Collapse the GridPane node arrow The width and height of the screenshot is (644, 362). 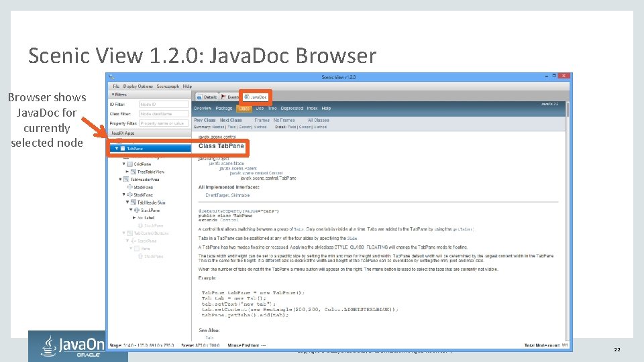123,164
